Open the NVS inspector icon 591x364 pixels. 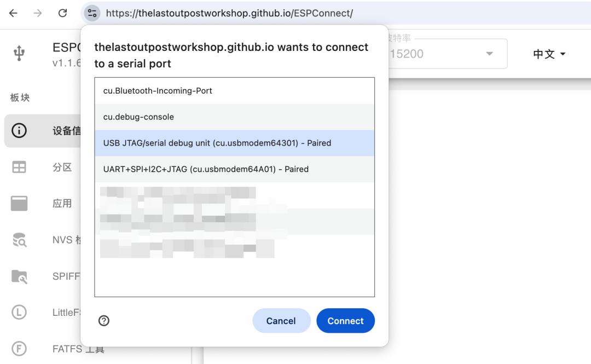[19, 240]
